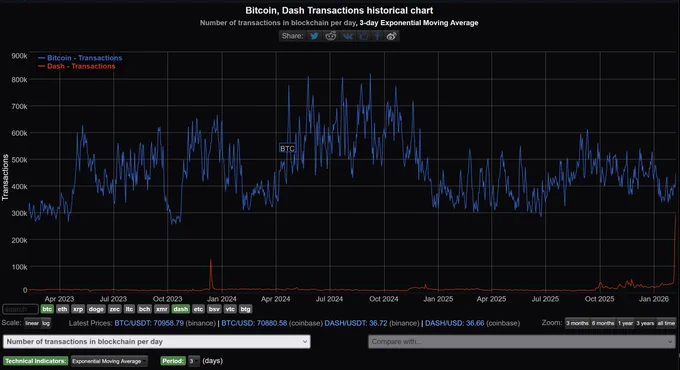Toggle the btg coin tag
The image size is (680, 370).
pyautogui.click(x=245, y=309)
